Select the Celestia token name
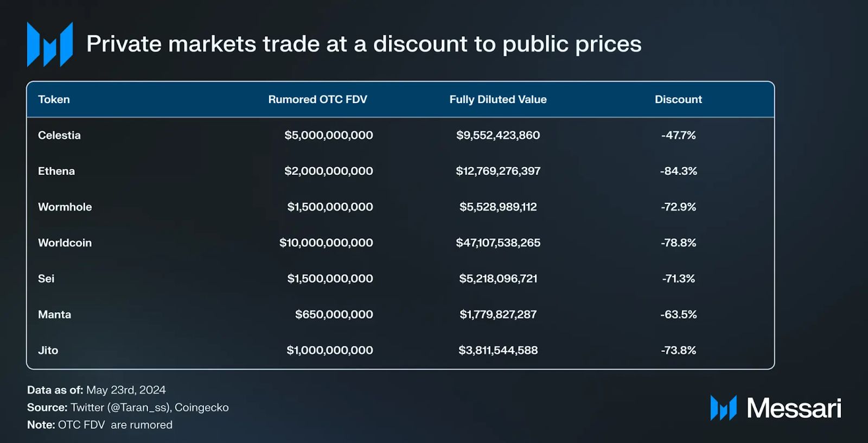Screen dimensions: 868x443 59,135
